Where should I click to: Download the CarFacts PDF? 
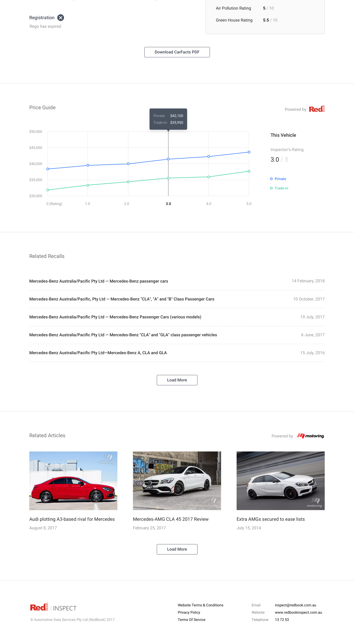click(x=177, y=52)
